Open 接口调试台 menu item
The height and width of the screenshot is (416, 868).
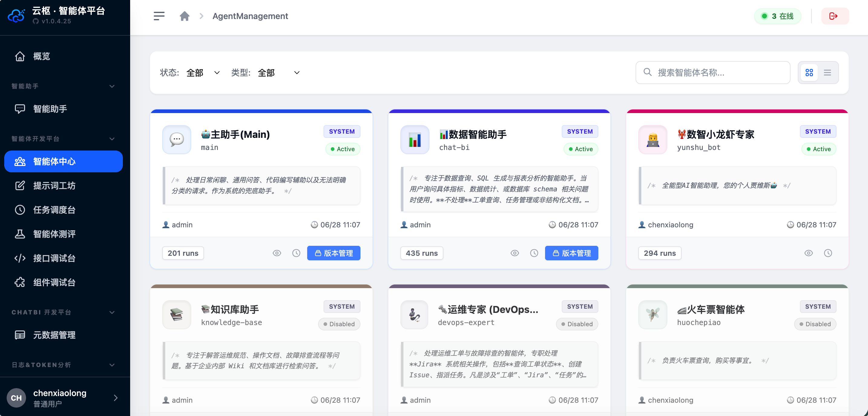63,258
